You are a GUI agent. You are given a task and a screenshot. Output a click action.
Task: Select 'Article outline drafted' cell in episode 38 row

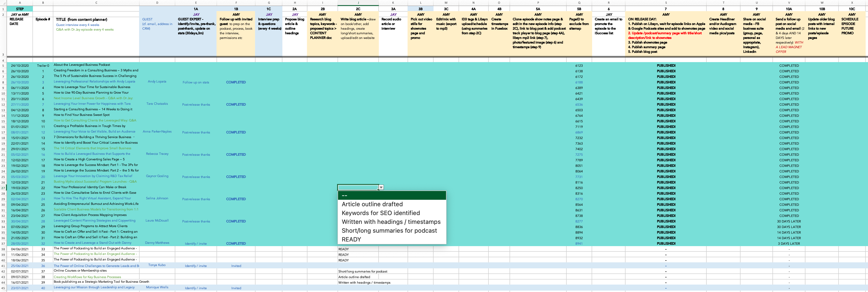point(358,277)
